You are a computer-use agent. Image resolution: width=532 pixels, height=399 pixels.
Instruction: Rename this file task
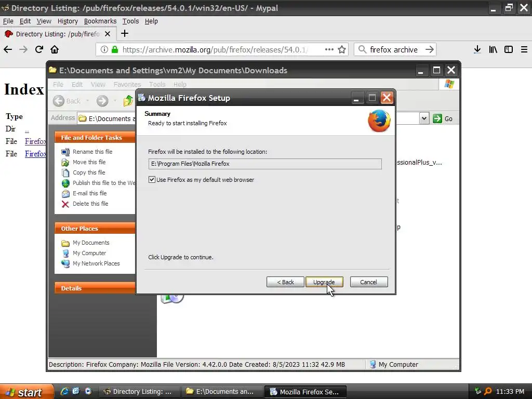coord(92,152)
